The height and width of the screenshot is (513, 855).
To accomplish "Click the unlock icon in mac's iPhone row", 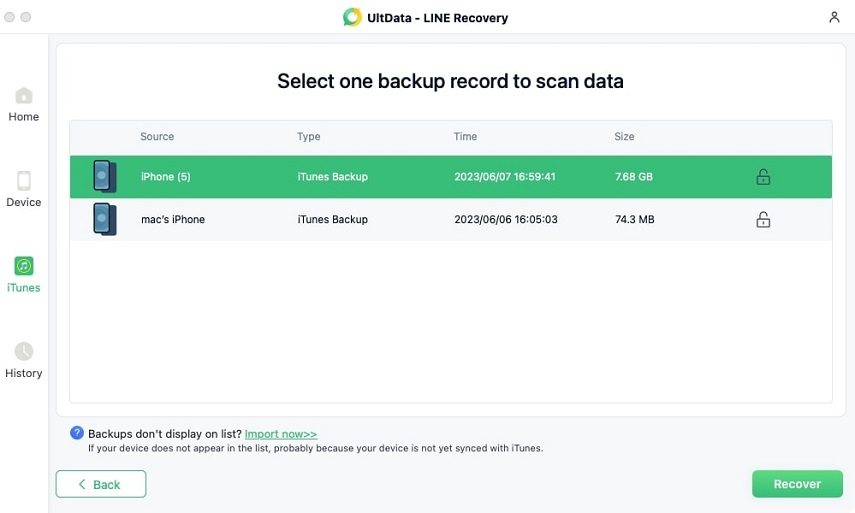I will tap(763, 219).
